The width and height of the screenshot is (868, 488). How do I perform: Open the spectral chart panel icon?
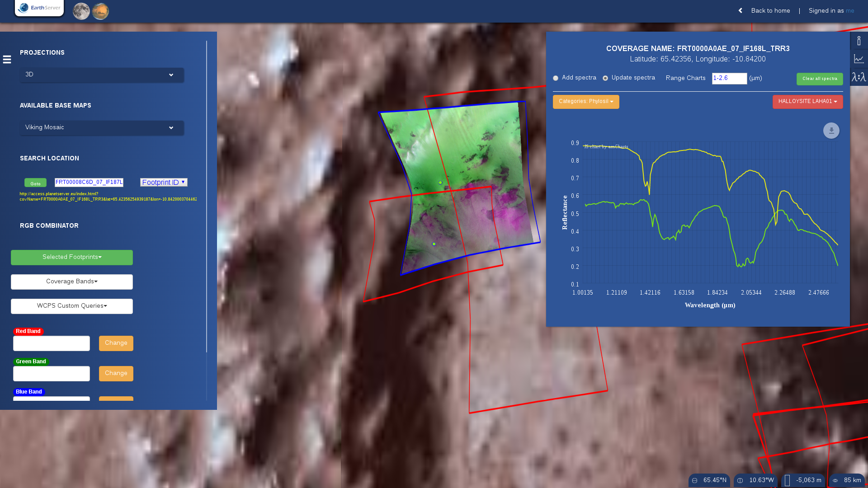point(859,59)
